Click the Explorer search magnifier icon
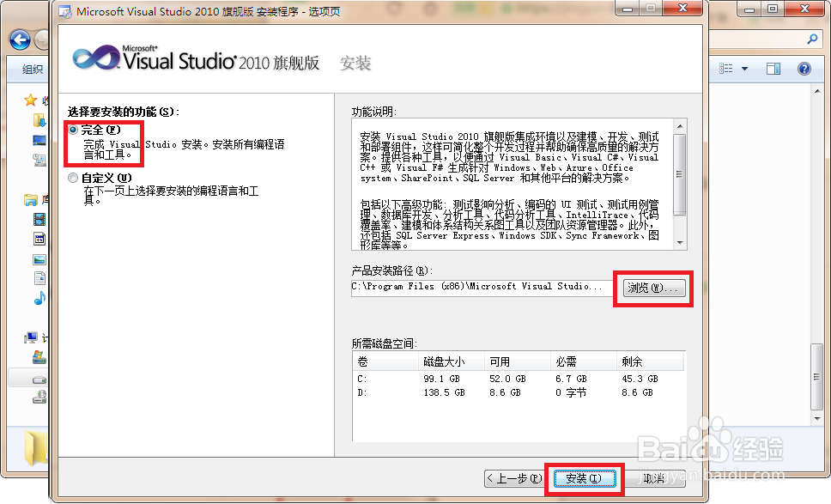Screen dimensions: 831x504 [x=812, y=39]
